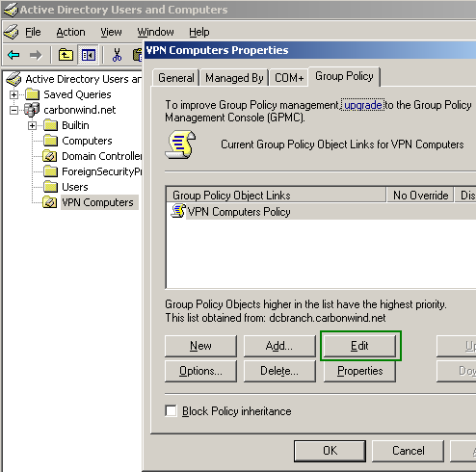Viewport: 476px width, 472px height.
Task: Click the Cut scissors toolbar icon
Action: pos(117,55)
